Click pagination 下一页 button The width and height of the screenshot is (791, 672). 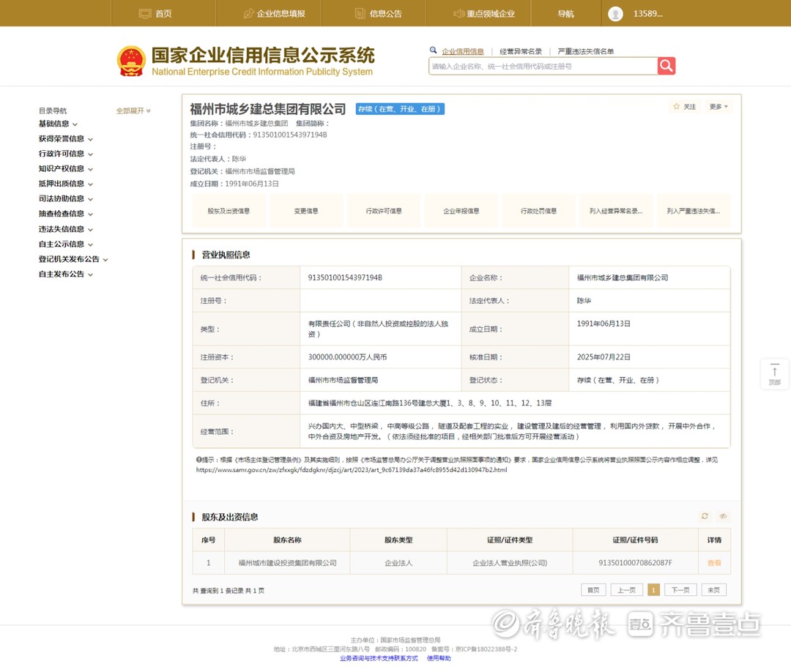(x=680, y=590)
